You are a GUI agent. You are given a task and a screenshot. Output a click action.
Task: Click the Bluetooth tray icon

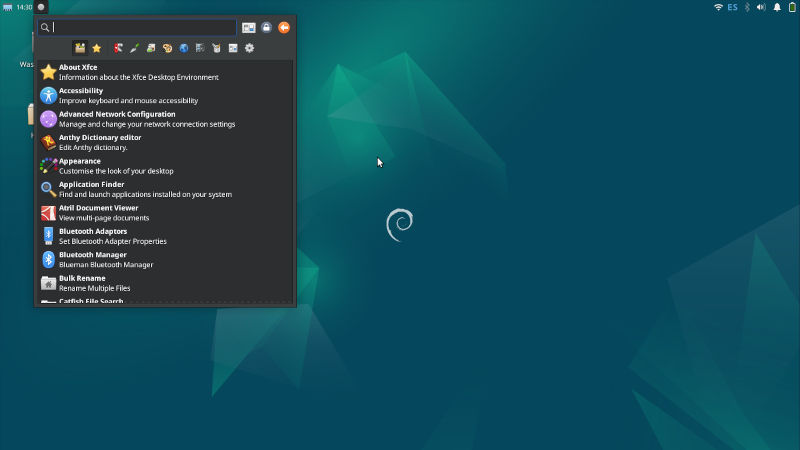click(747, 7)
